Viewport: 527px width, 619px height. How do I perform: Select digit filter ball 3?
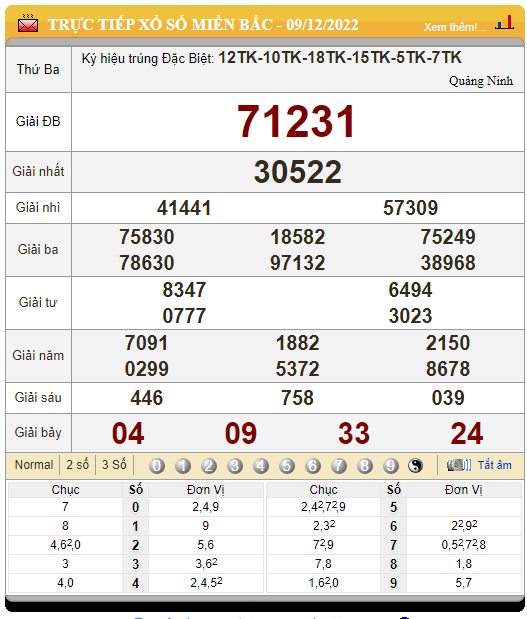(x=235, y=466)
